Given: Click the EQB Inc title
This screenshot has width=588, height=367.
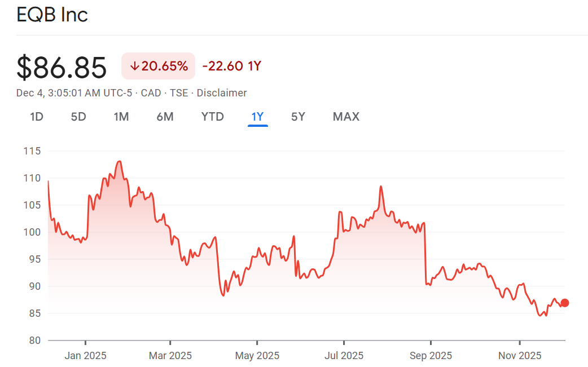Looking at the screenshot, I should [x=52, y=15].
